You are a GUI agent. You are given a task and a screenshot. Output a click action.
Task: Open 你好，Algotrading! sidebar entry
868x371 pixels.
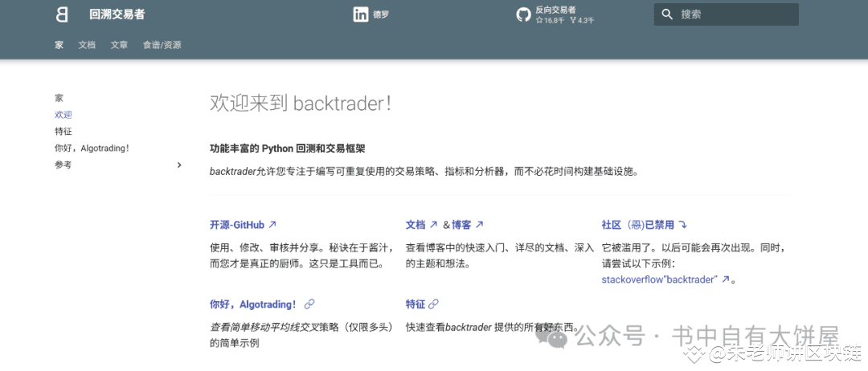(92, 149)
